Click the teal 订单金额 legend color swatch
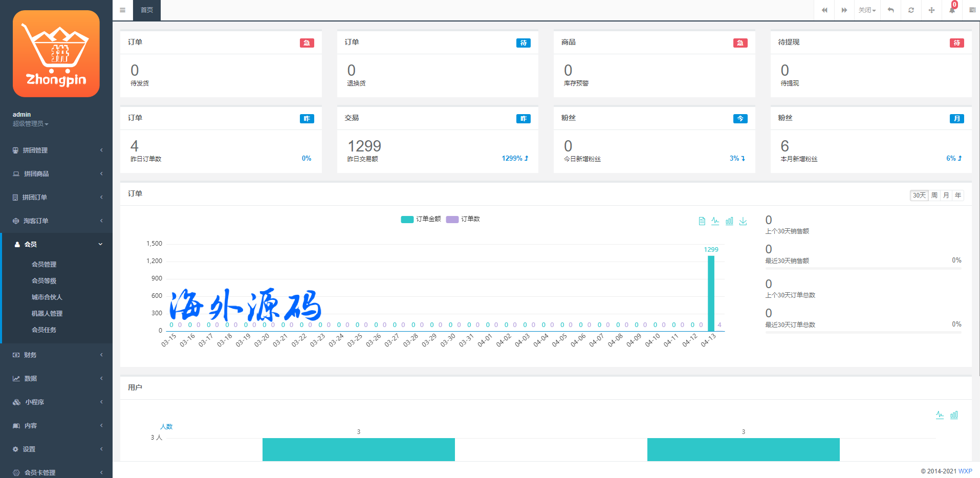Screen dimensions: 980x478 [x=407, y=220]
